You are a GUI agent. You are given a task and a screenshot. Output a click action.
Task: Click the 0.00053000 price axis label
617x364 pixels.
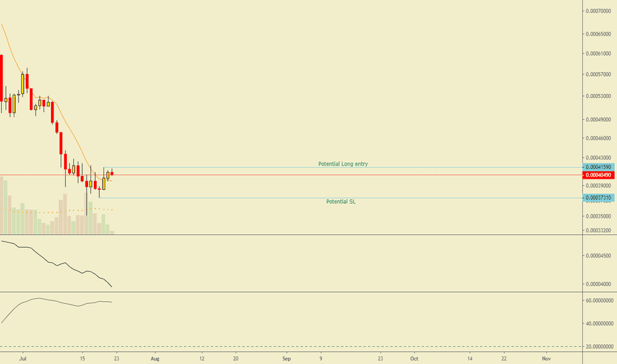[x=598, y=96]
